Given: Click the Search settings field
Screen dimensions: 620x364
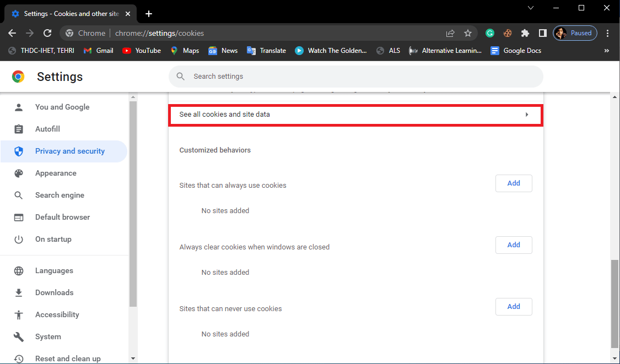Looking at the screenshot, I should tap(356, 77).
